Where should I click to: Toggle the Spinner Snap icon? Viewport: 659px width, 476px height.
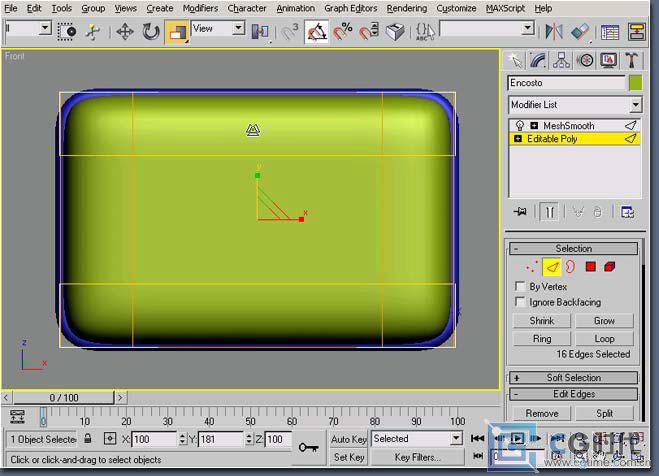point(369,32)
